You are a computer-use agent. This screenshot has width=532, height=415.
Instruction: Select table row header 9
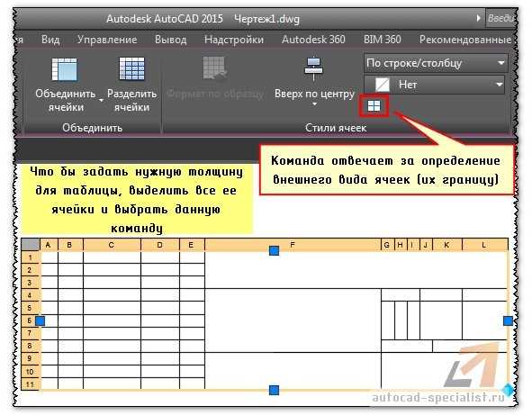click(x=31, y=358)
